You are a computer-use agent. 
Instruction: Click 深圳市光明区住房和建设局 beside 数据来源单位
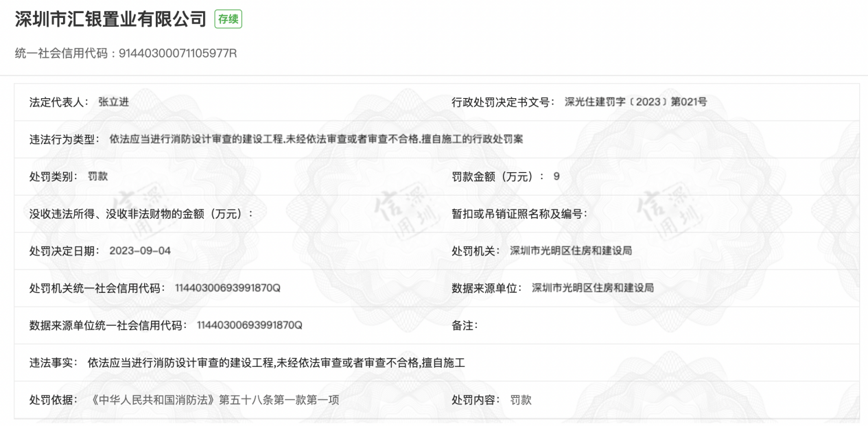(x=593, y=287)
